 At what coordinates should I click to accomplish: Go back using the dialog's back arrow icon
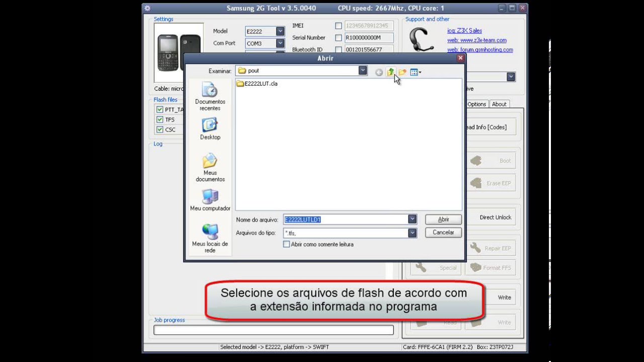(x=379, y=72)
